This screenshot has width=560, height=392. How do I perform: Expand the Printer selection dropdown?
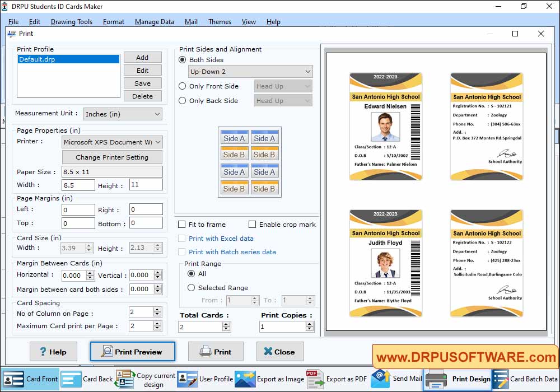[x=112, y=142]
